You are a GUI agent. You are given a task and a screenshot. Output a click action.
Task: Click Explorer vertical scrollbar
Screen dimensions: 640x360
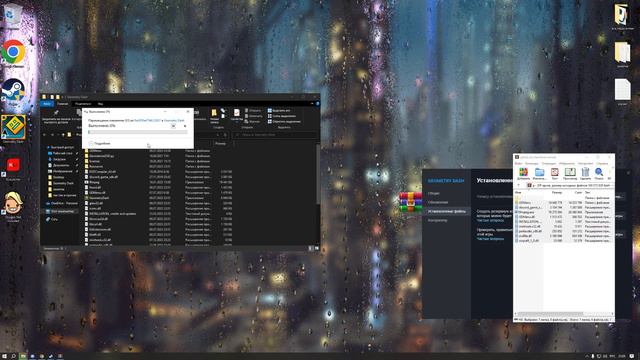(318, 173)
